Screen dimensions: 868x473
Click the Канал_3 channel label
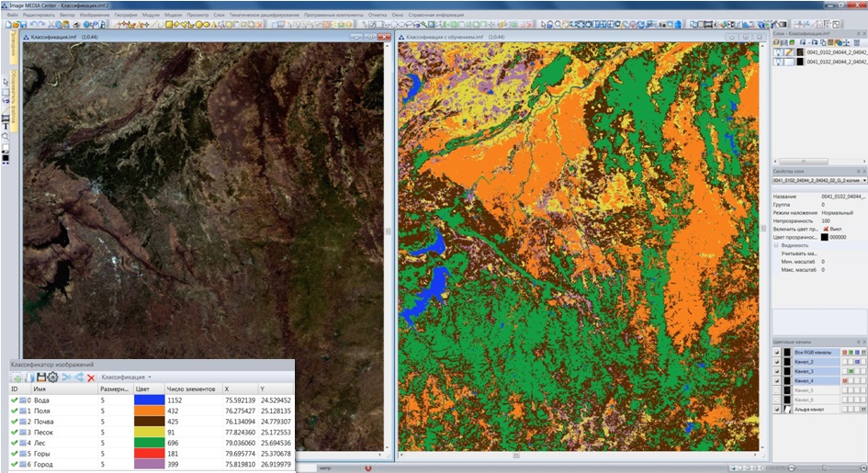[x=804, y=371]
